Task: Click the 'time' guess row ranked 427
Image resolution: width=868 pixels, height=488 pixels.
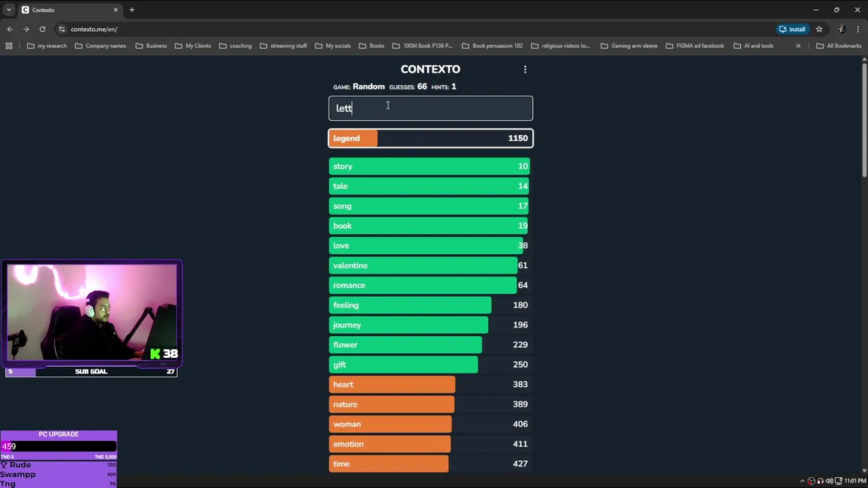Action: click(x=429, y=464)
